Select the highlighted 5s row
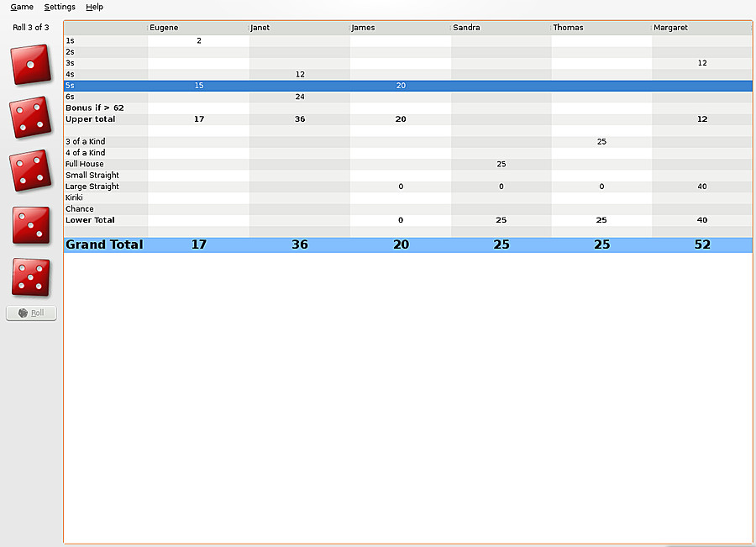The width and height of the screenshot is (756, 547). coord(105,86)
